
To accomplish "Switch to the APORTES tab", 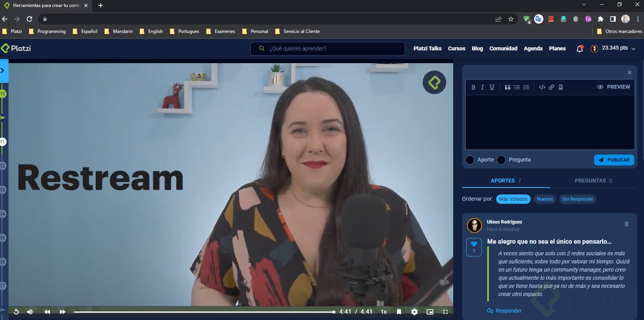I will 506,181.
